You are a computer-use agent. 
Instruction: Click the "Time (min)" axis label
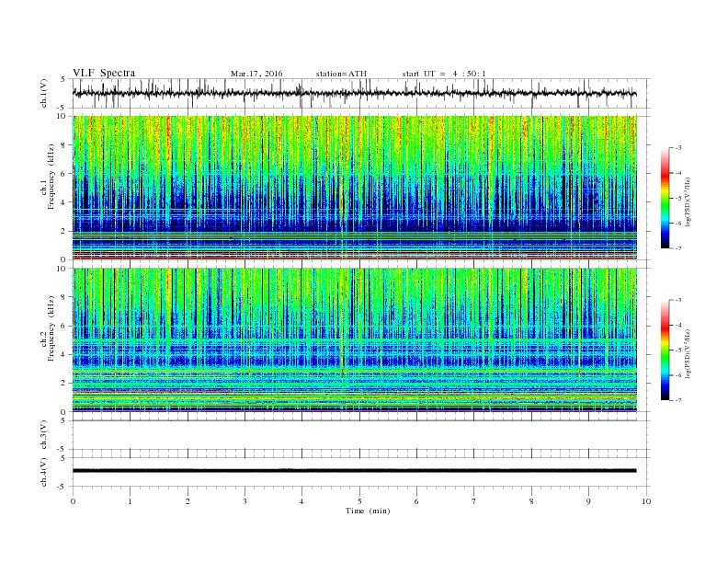click(368, 511)
